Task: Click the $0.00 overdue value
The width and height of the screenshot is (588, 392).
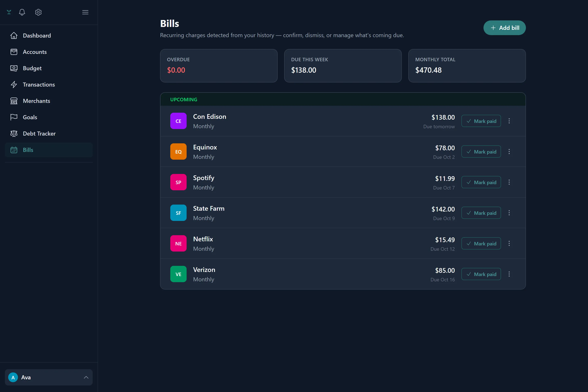Action: point(176,70)
